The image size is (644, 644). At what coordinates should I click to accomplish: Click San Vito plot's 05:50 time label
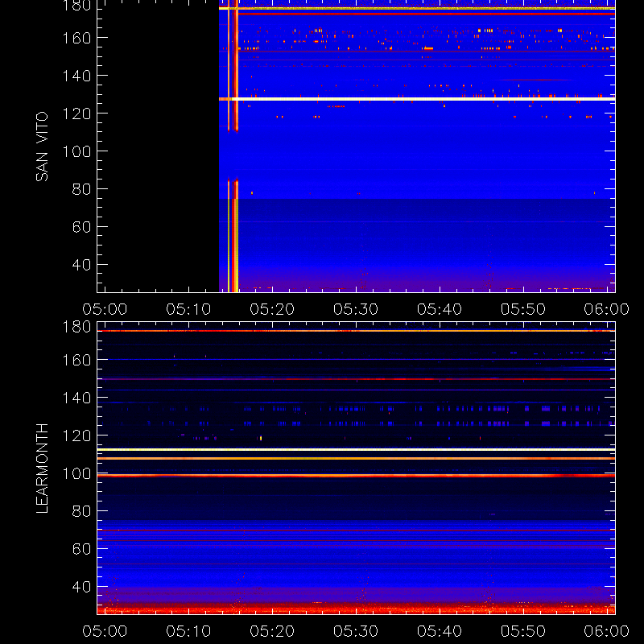[x=523, y=309]
